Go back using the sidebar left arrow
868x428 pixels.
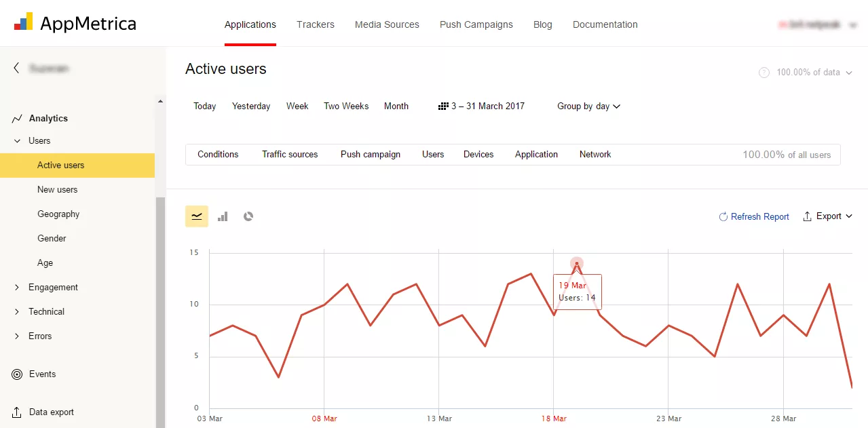pyautogui.click(x=16, y=68)
